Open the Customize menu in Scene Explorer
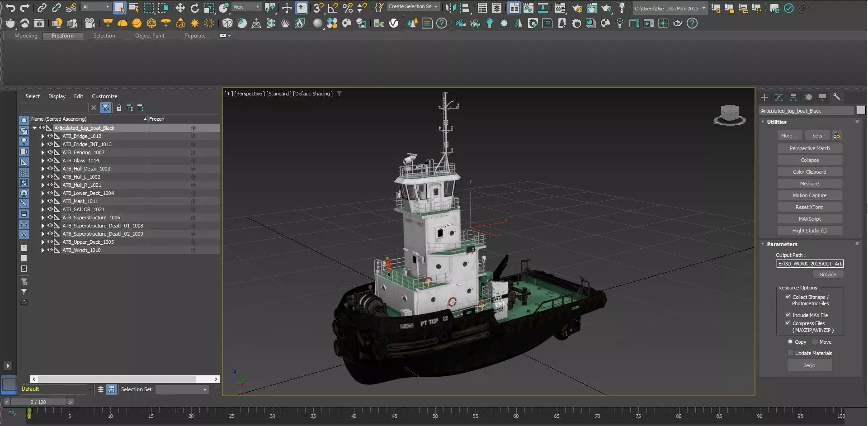Image resolution: width=868 pixels, height=426 pixels. pyautogui.click(x=104, y=96)
